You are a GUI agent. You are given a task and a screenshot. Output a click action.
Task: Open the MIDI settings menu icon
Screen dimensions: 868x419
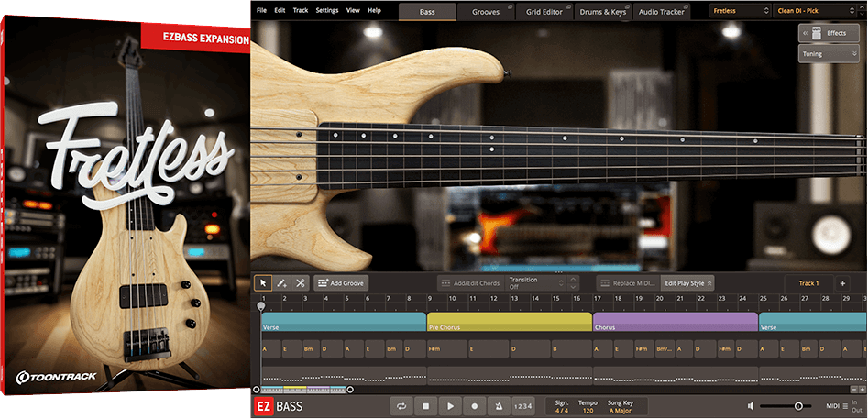(845, 406)
